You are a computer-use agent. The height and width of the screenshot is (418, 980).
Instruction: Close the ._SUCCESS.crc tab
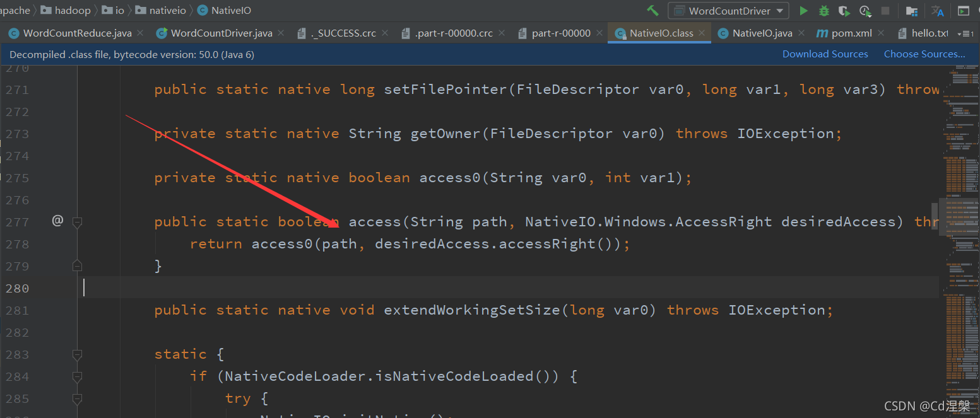click(384, 33)
